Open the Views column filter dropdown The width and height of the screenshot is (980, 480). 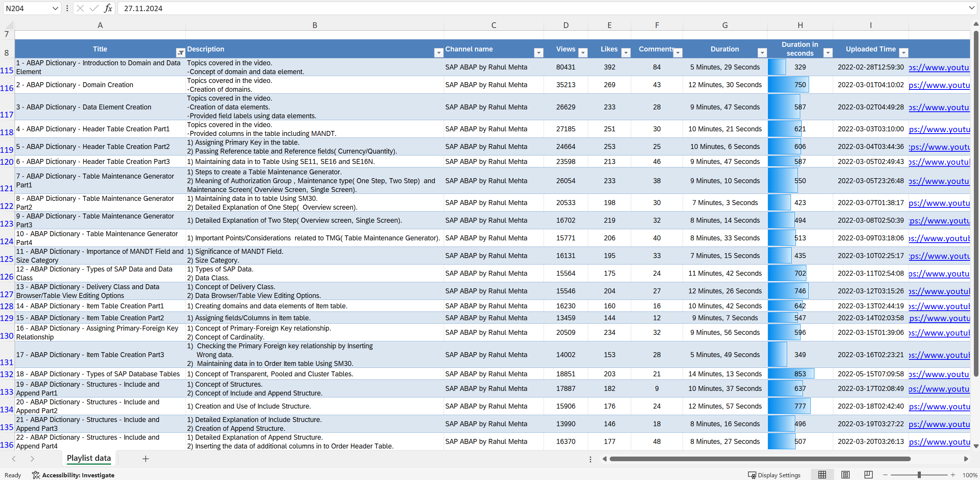point(583,53)
